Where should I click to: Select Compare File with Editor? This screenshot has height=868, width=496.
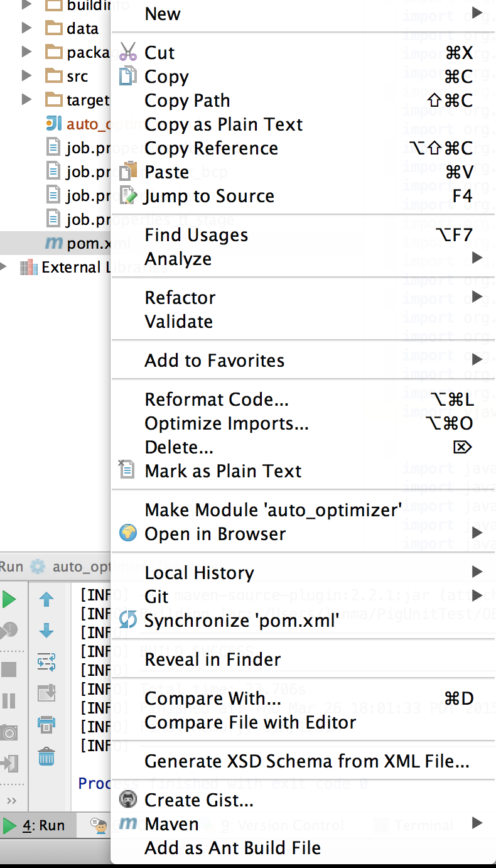pos(303,722)
